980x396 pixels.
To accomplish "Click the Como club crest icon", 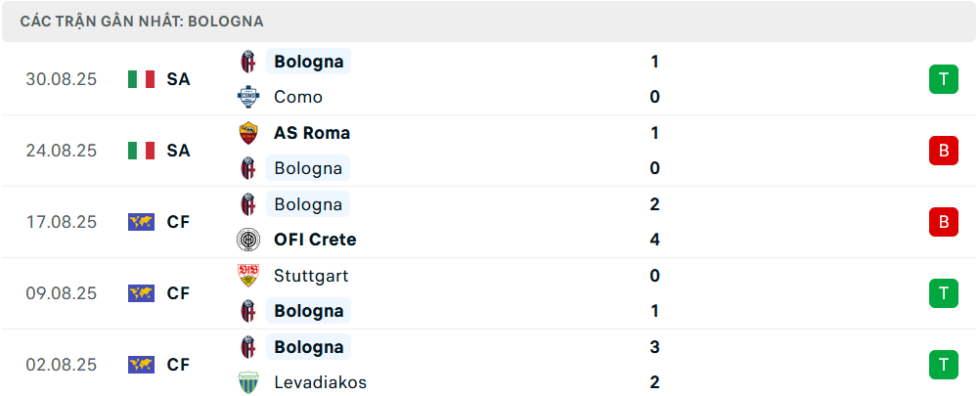I will pyautogui.click(x=248, y=97).
